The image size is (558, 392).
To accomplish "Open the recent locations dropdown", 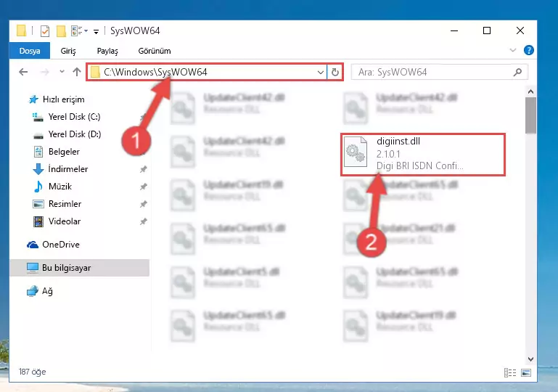I will [62, 72].
